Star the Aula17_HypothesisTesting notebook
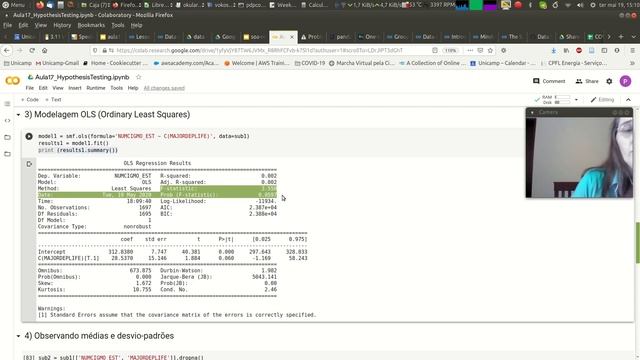The height and width of the screenshot is (360, 640). tap(139, 77)
